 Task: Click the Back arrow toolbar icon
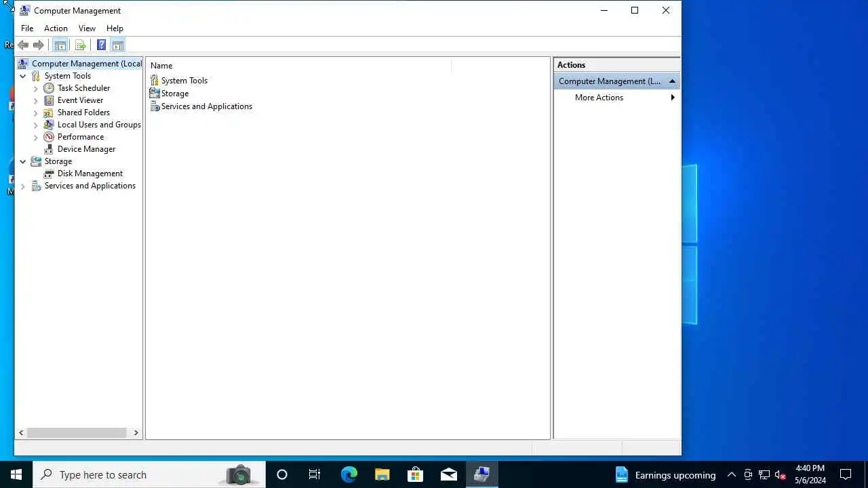[24, 45]
